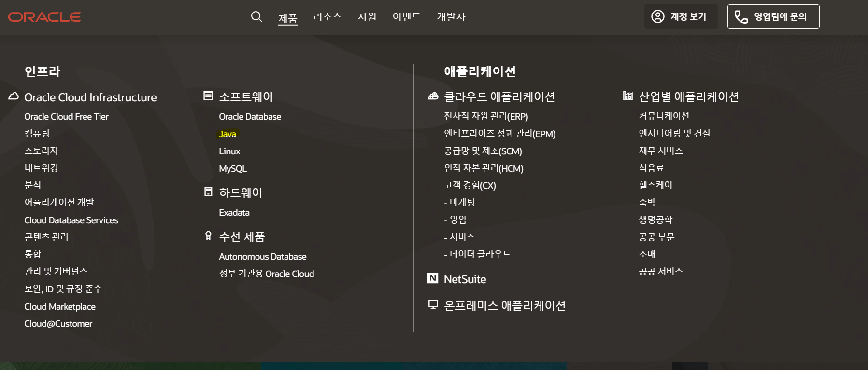Open Cloud@Customer link
This screenshot has height=370, width=868.
tap(58, 324)
